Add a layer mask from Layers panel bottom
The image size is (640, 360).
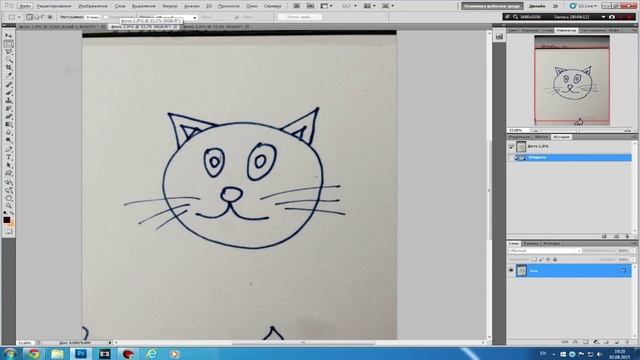point(585,342)
